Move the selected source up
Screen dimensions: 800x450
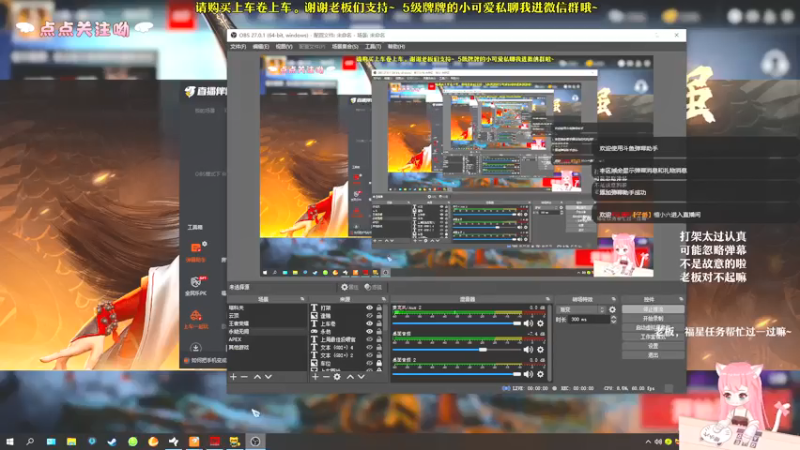[x=350, y=377]
